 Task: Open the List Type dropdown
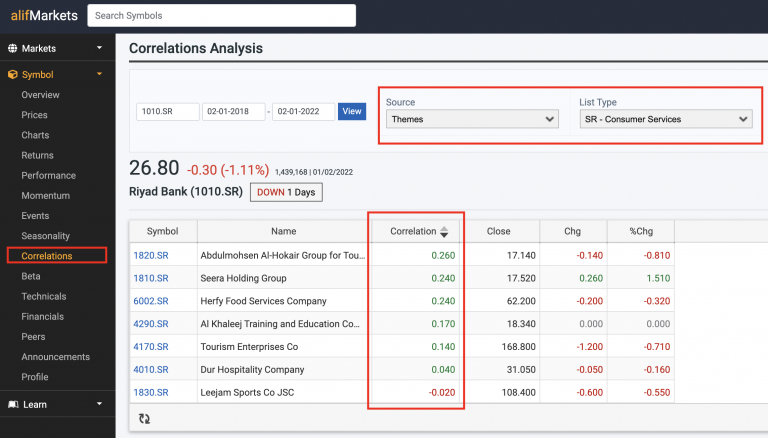click(665, 119)
